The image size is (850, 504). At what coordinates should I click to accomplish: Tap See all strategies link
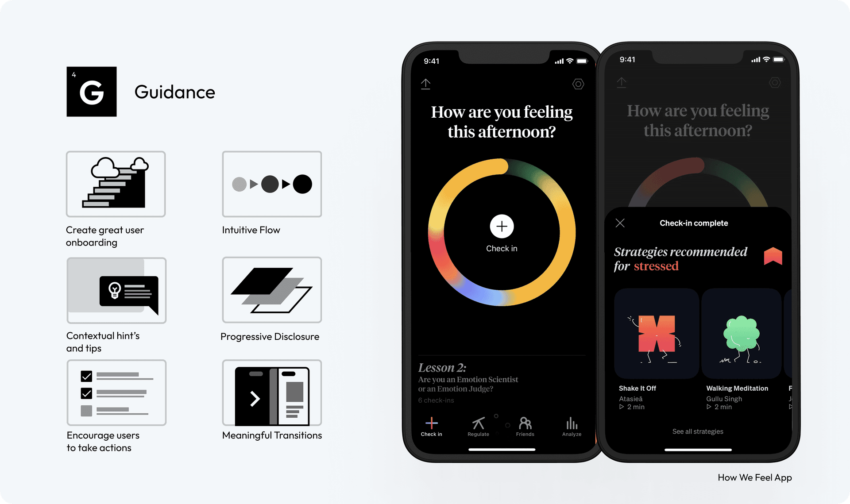point(698,430)
